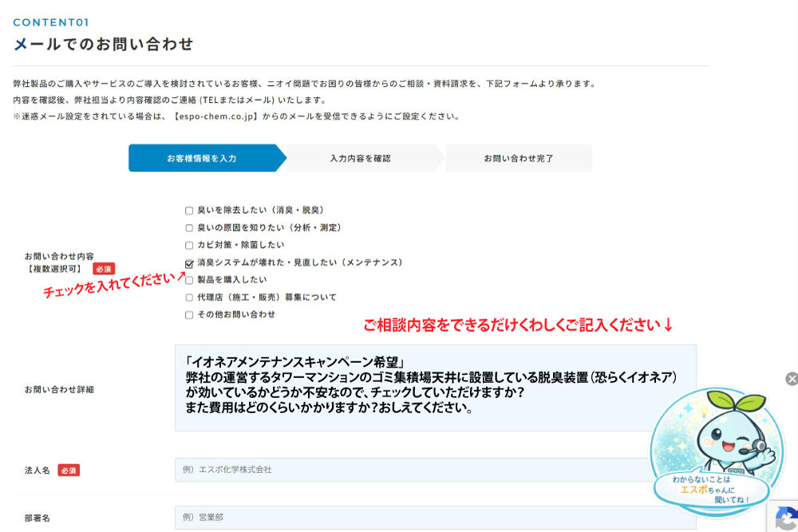The width and height of the screenshot is (798, 532).
Task: Check 臭いを除去したい（消臭・脱臭）checkbox
Action: click(189, 211)
